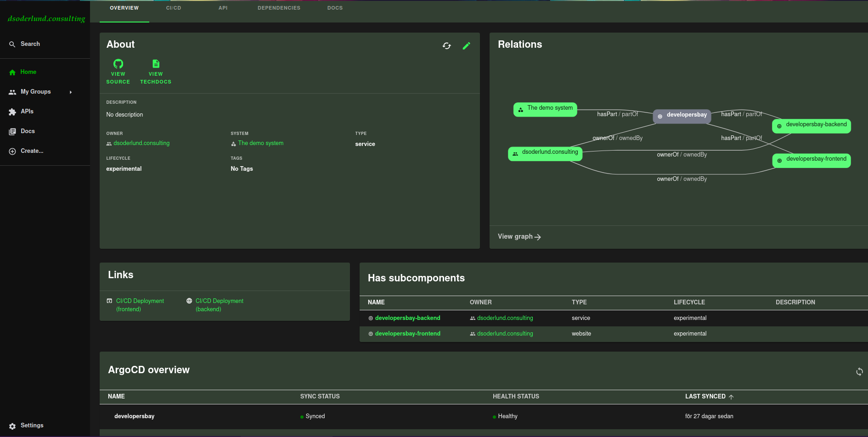
Task: Expand the My Groups submenu arrow
Action: 71,92
